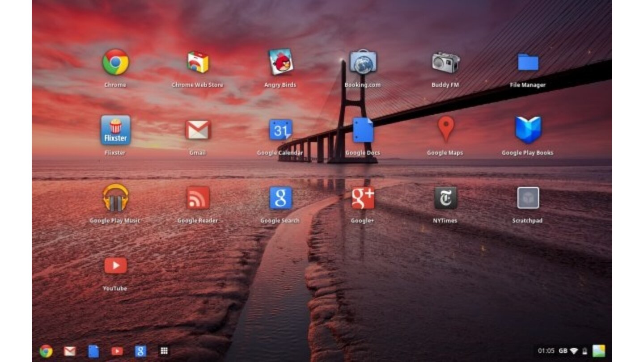644x362 pixels.
Task: Click the GB keyboard layout indicator
Action: pyautogui.click(x=563, y=351)
